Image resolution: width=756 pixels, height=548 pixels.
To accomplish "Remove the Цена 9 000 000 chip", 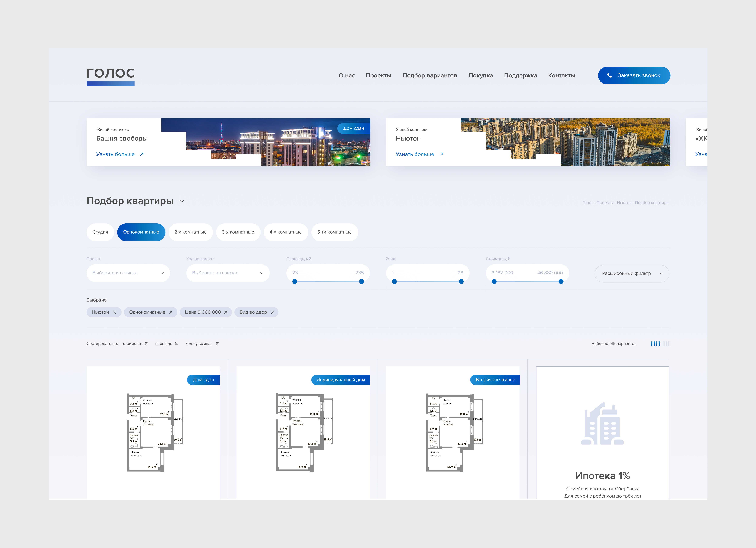I will 226,312.
